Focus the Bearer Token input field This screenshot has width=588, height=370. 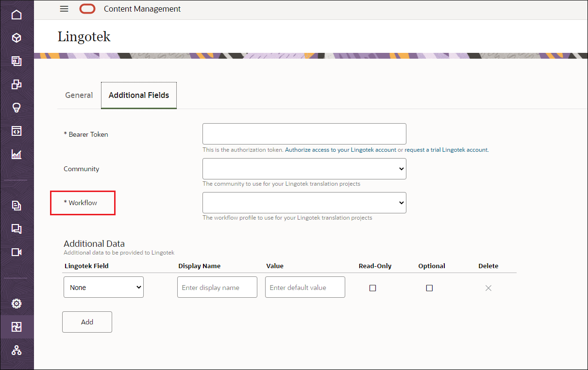point(304,134)
